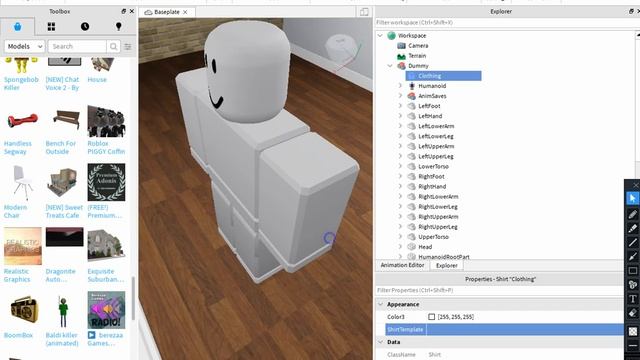Viewport: 640px width, 360px height.
Task: Select the Exquisite Suburban house thumbnail
Action: tap(107, 245)
